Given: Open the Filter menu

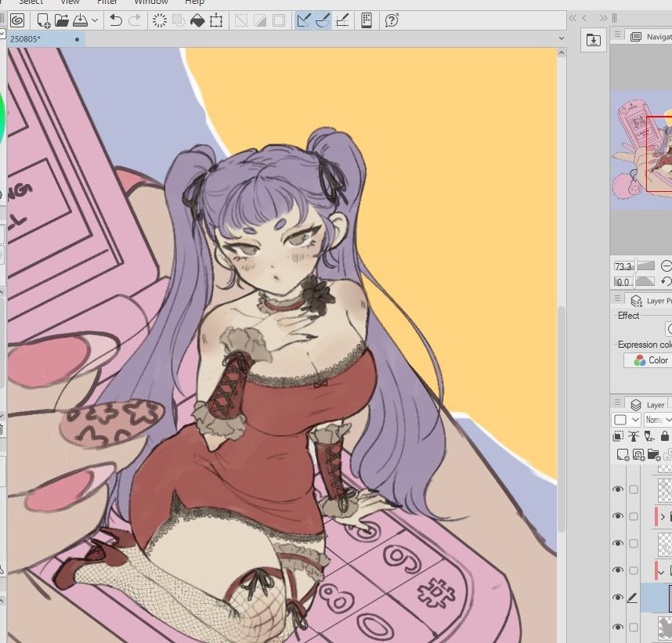Looking at the screenshot, I should click(107, 2).
